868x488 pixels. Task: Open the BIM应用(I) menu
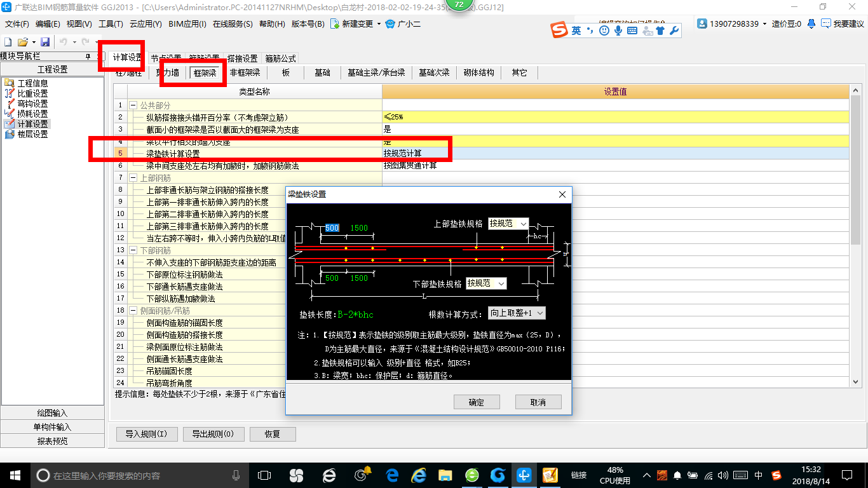coord(187,24)
